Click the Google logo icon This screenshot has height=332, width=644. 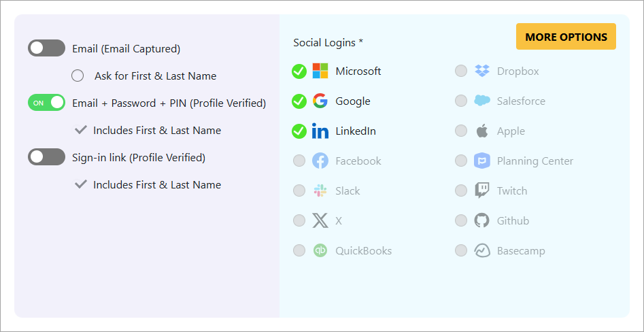[x=320, y=101]
